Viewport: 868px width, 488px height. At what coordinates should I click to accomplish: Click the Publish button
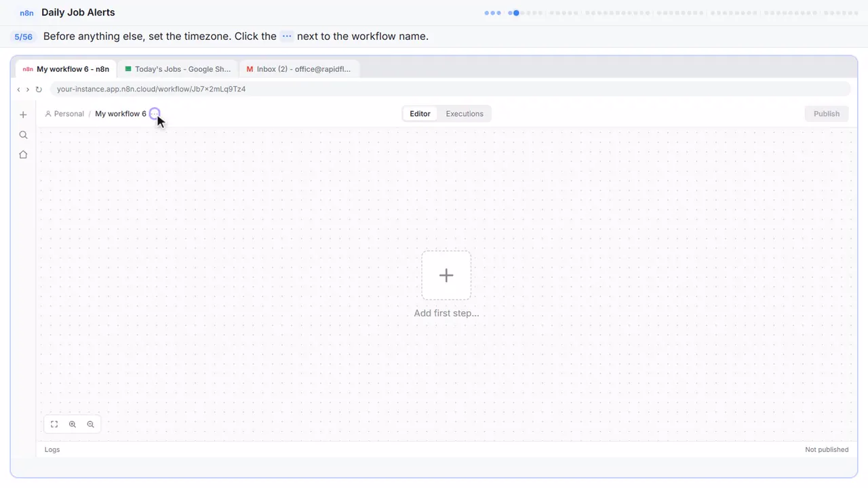[827, 114]
